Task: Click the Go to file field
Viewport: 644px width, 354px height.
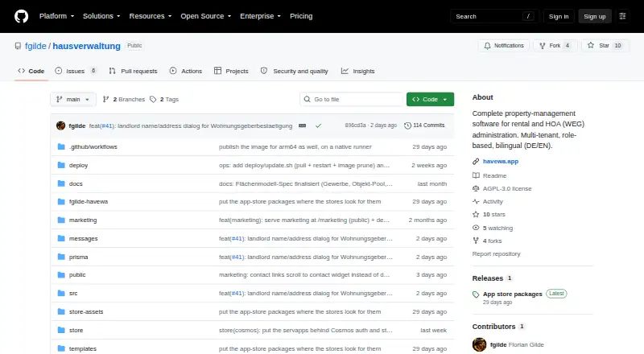Action: [x=352, y=100]
